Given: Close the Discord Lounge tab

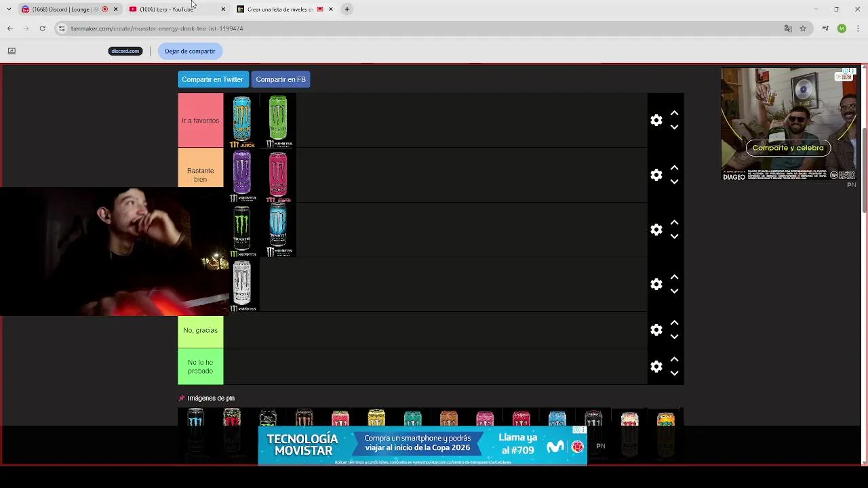Looking at the screenshot, I should click(115, 9).
